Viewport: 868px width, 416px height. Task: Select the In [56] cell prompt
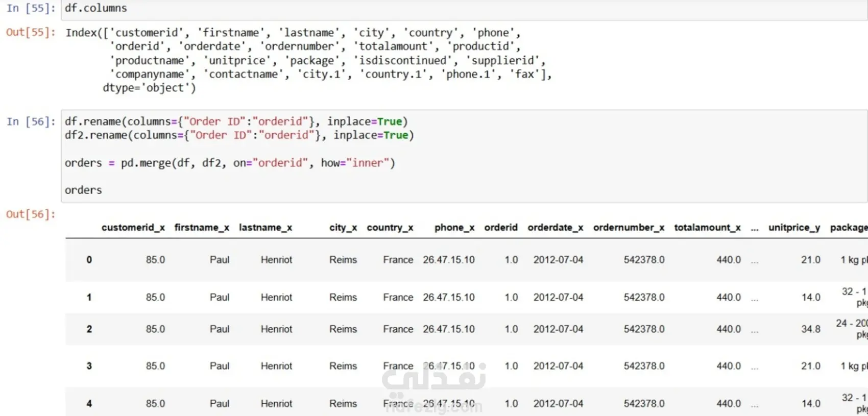pyautogui.click(x=31, y=121)
